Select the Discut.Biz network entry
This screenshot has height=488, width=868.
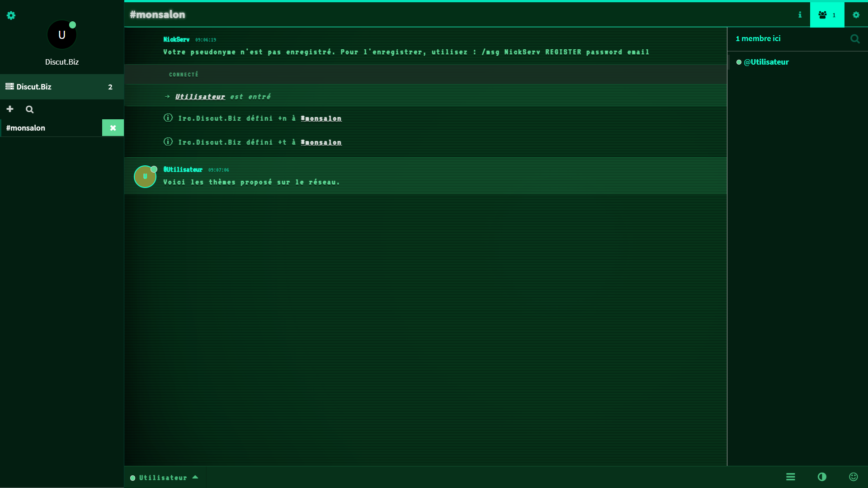pos(34,87)
